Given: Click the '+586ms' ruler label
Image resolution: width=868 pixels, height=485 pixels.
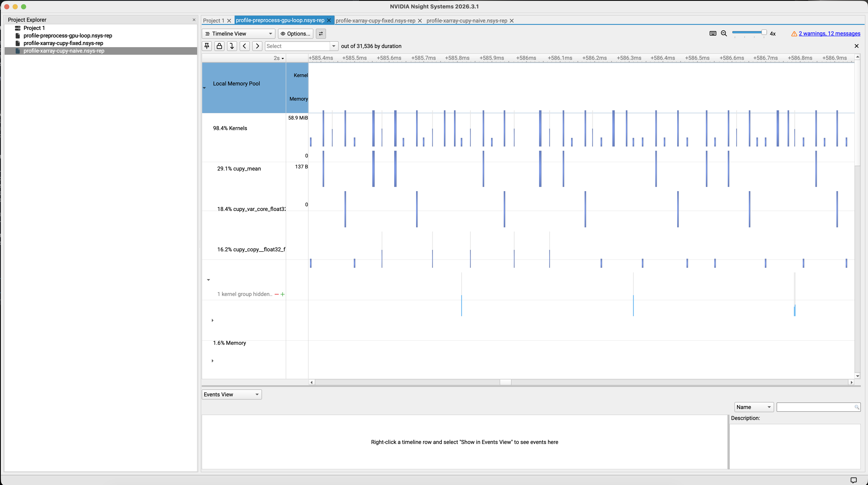Looking at the screenshot, I should (x=526, y=58).
